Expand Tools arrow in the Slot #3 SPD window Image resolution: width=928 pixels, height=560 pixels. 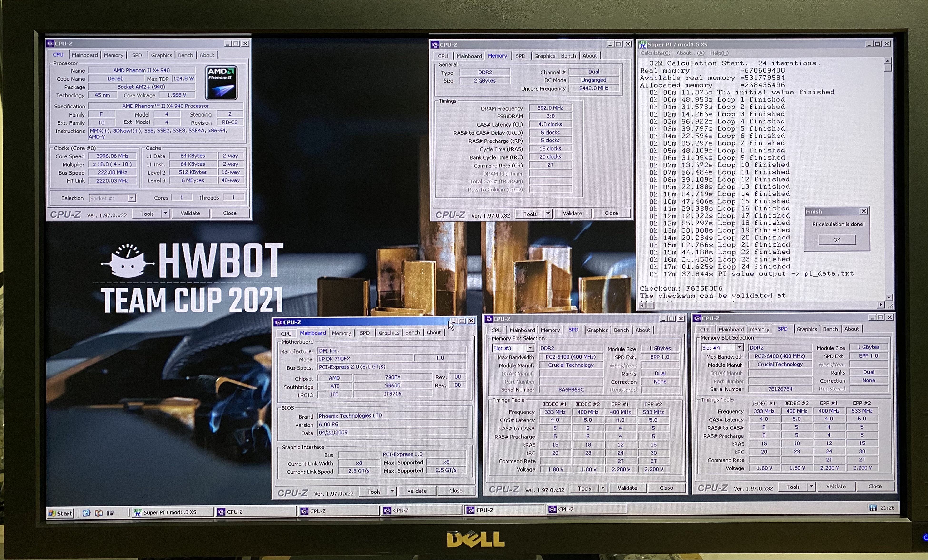tap(602, 488)
